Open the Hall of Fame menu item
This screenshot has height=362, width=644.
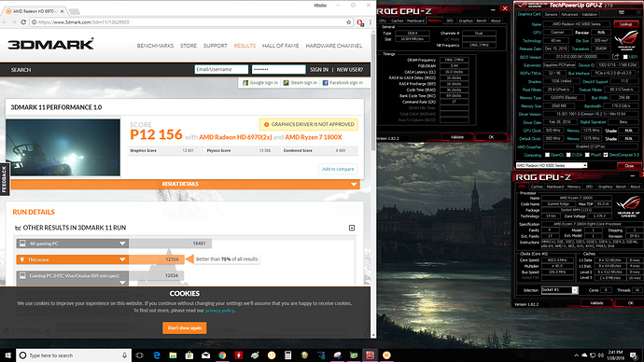pyautogui.click(x=281, y=46)
